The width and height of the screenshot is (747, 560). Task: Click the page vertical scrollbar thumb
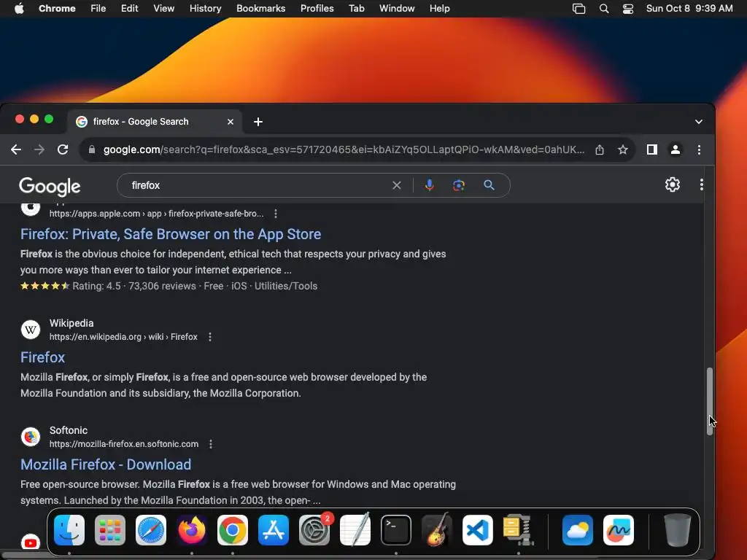[x=709, y=401]
